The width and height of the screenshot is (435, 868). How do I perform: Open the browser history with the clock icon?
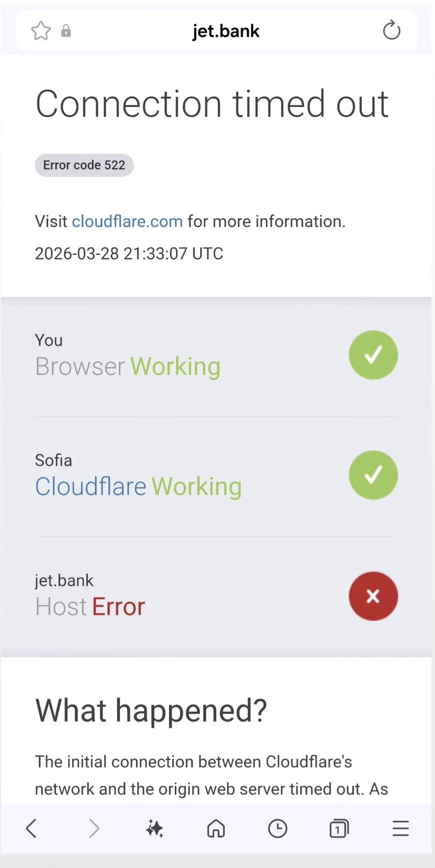coord(278,829)
